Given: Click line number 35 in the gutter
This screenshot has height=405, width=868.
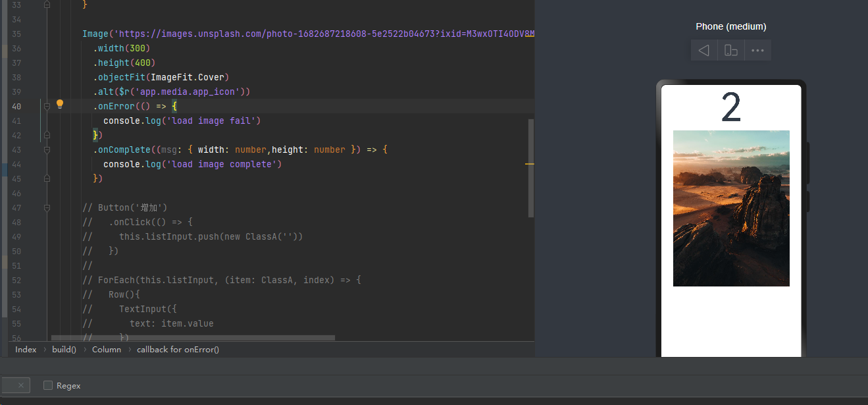Looking at the screenshot, I should [16, 34].
